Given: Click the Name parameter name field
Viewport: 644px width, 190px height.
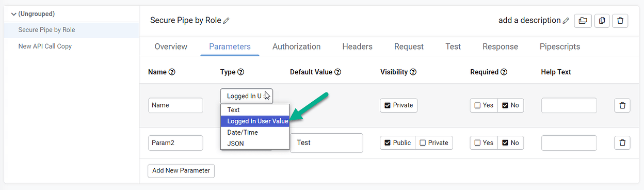Looking at the screenshot, I should coord(175,105).
